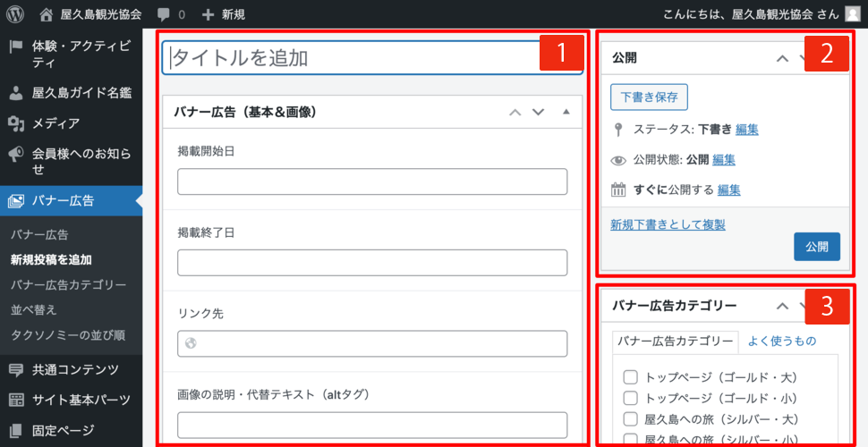868x447 pixels.
Task: Click the 下書き保存 button
Action: [x=649, y=97]
